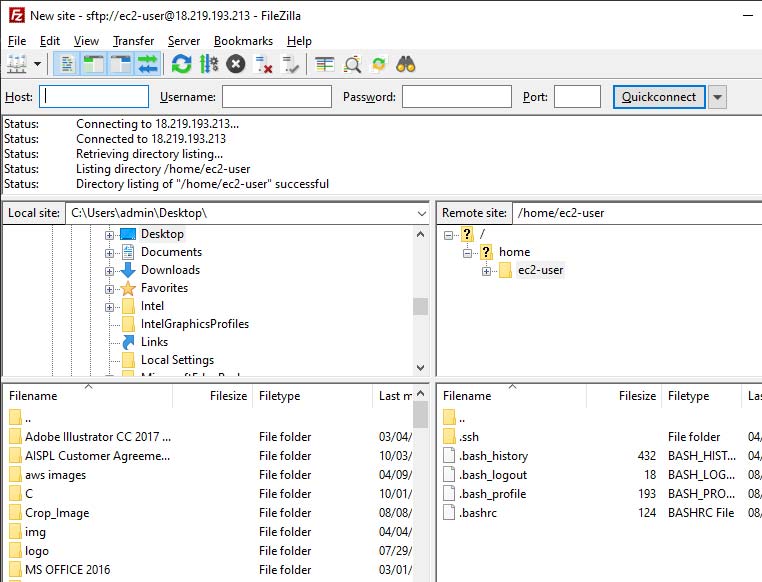Screen dimensions: 762x582
Task: Select Links folder in local tree
Action: [155, 342]
